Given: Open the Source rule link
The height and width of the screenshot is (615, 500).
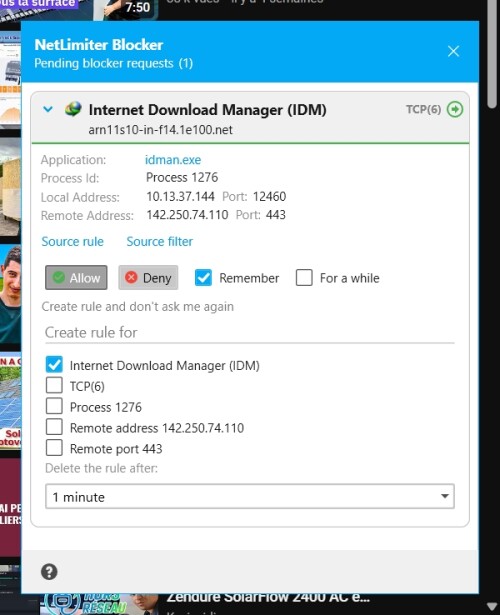Looking at the screenshot, I should (x=73, y=242).
